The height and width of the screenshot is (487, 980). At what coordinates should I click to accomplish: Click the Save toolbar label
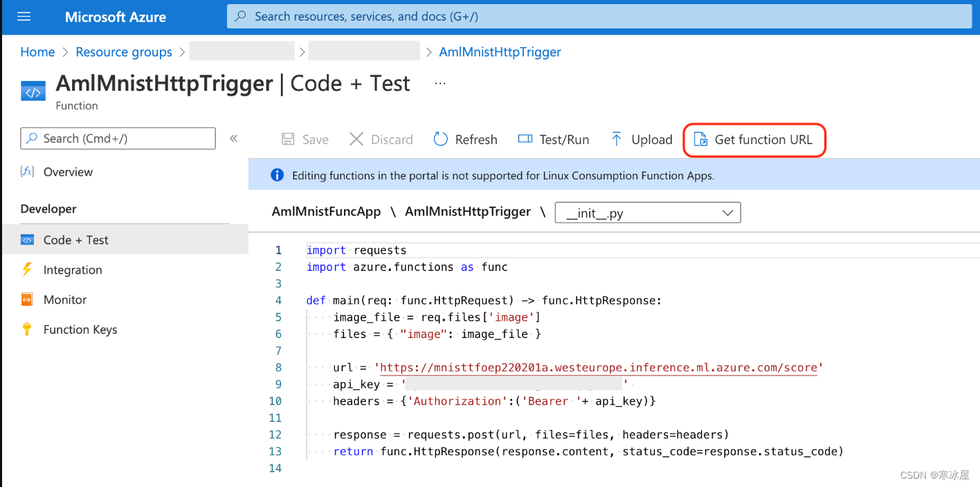(x=316, y=140)
